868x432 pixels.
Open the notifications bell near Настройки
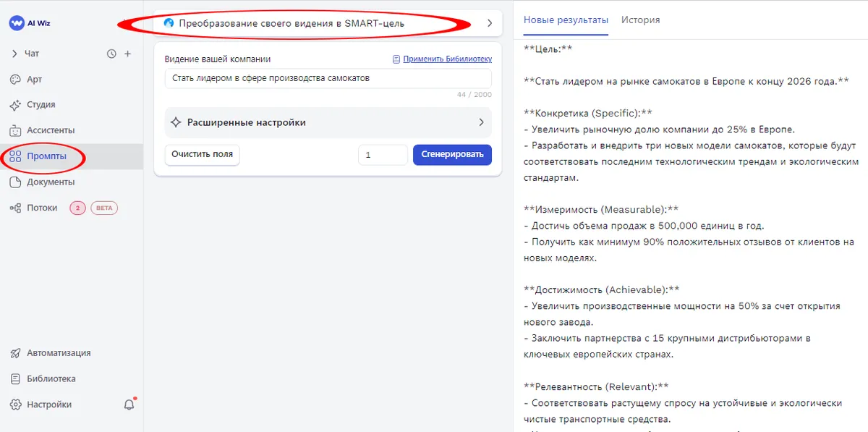(x=129, y=405)
